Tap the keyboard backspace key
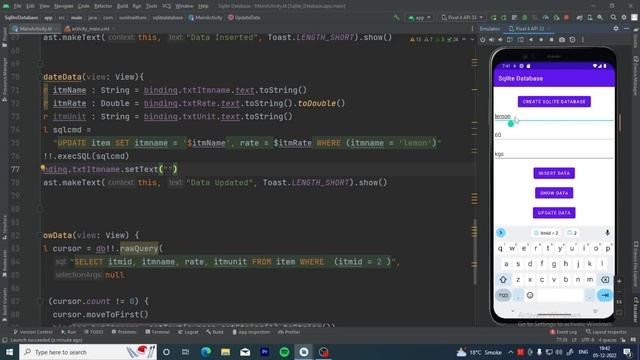 click(605, 280)
